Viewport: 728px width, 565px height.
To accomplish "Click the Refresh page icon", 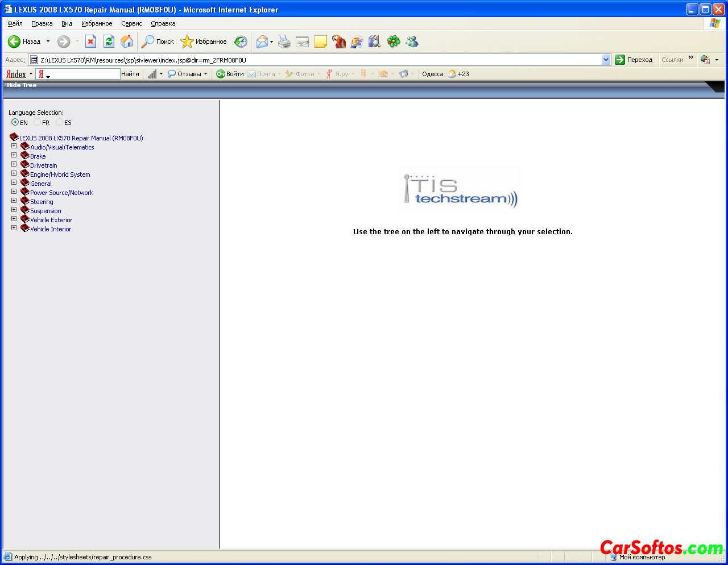I will (109, 41).
